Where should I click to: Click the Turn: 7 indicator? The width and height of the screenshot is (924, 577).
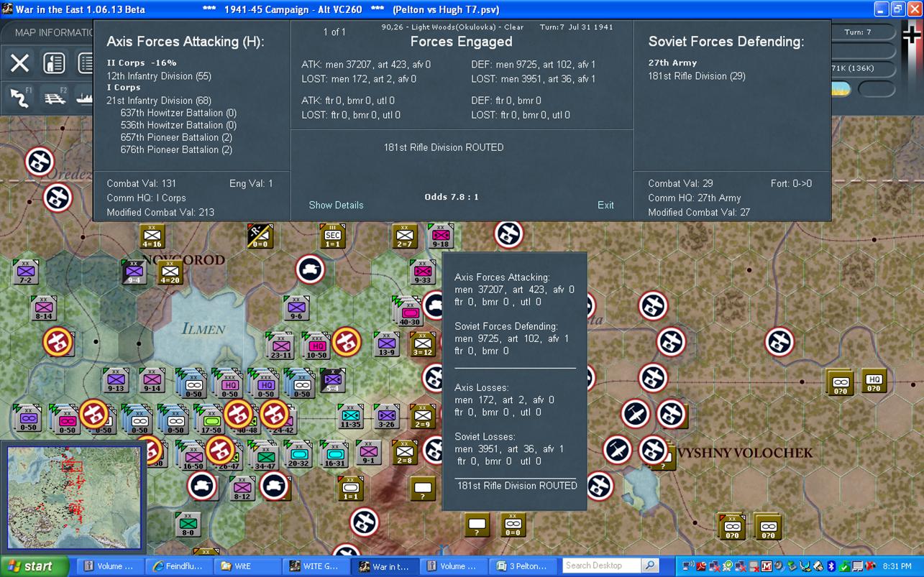click(858, 32)
